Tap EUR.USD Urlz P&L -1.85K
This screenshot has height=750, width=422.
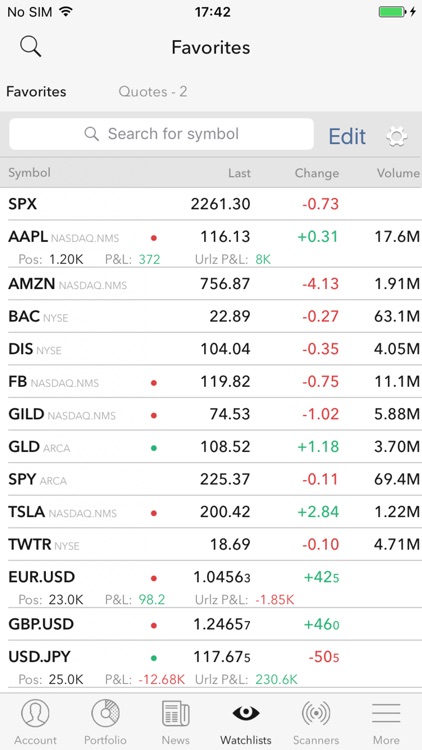point(275,599)
